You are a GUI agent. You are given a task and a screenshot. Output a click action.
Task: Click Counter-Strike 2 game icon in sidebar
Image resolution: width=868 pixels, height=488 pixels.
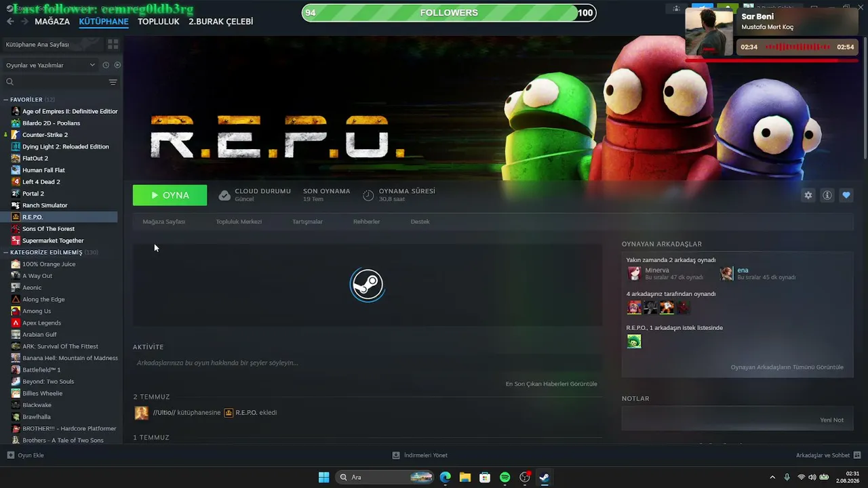[16, 135]
